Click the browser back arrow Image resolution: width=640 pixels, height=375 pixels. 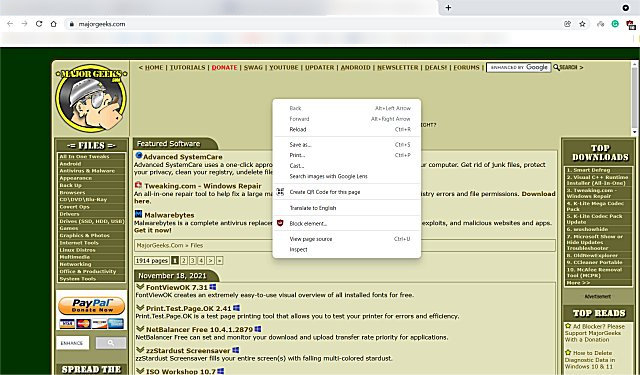10,24
